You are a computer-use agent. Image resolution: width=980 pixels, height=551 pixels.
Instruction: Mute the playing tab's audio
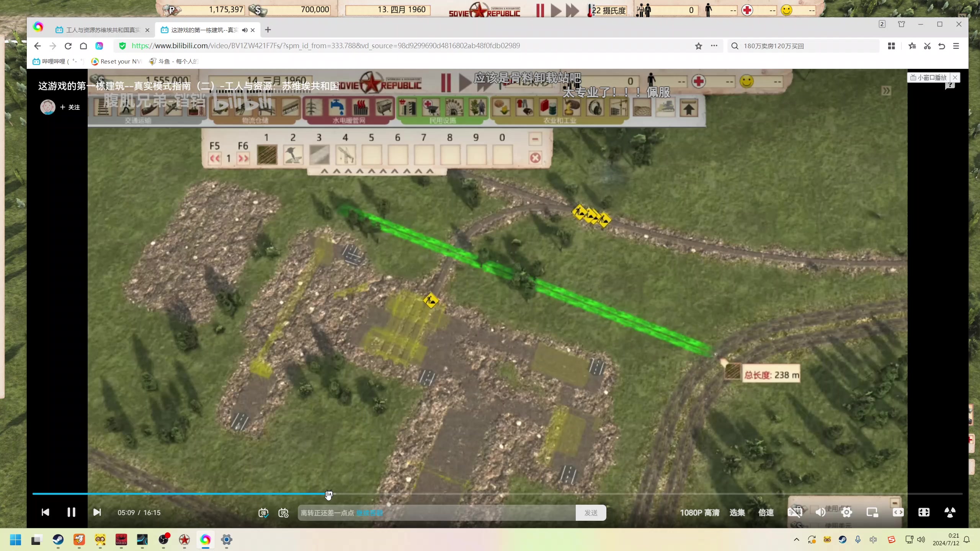point(245,30)
